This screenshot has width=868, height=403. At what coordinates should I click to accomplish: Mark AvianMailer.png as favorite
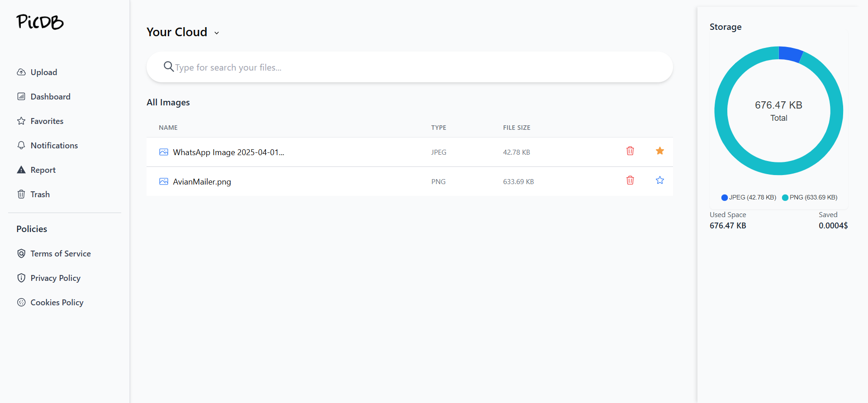659,180
